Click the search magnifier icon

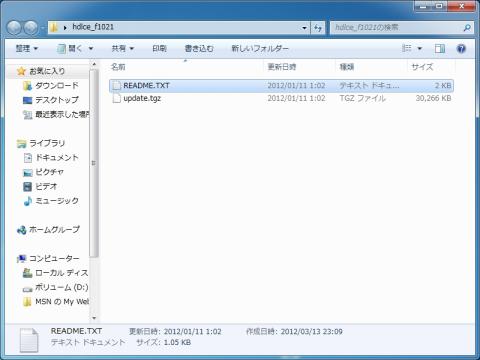point(467,28)
